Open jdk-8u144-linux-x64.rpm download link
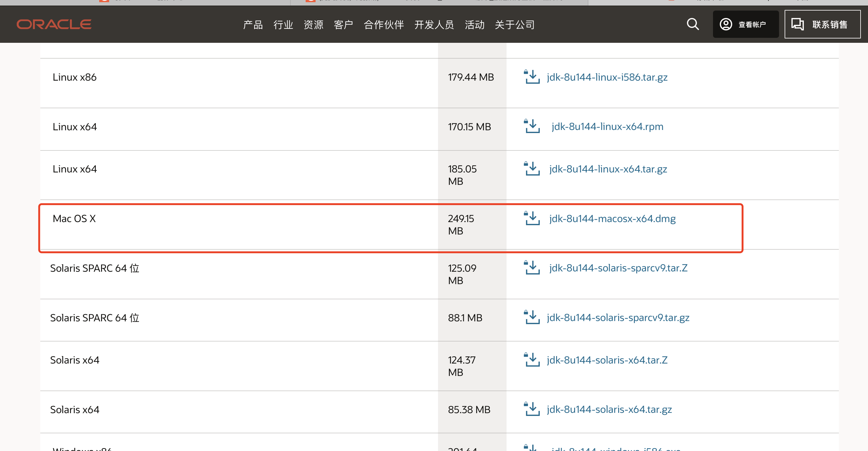 coord(607,127)
